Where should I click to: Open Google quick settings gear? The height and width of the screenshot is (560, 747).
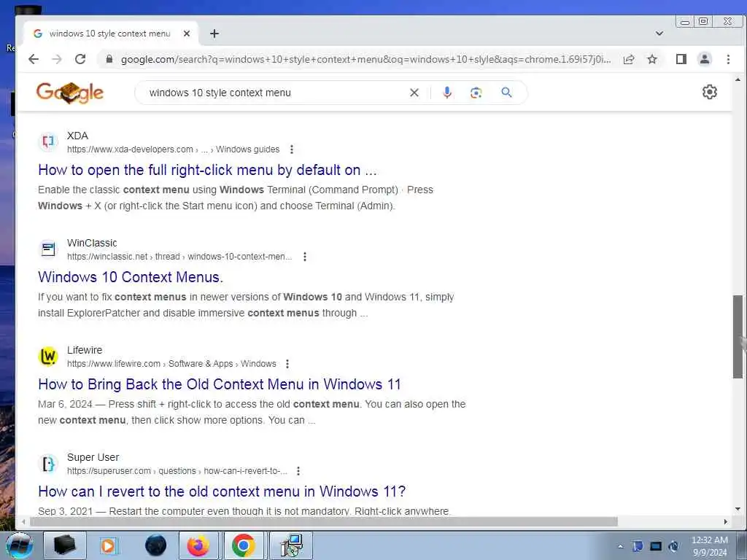click(709, 92)
